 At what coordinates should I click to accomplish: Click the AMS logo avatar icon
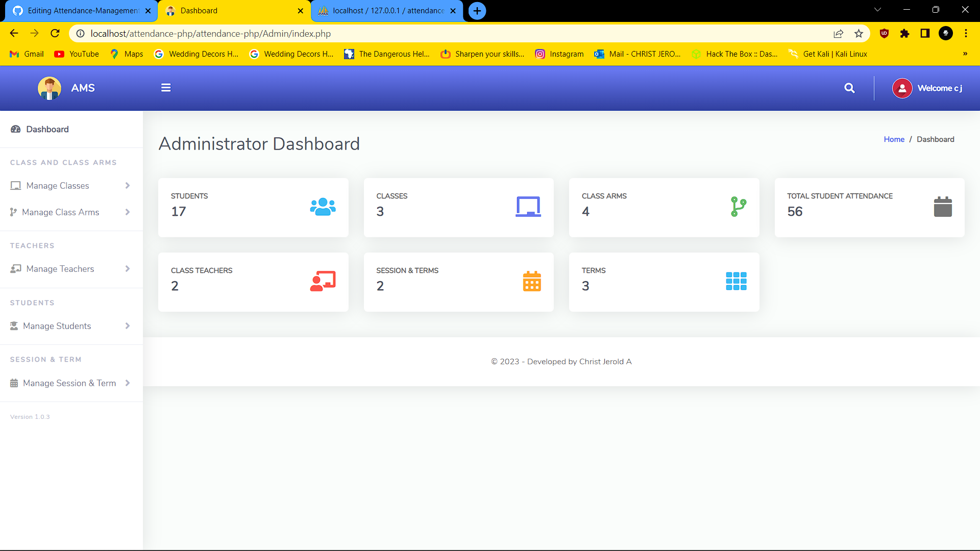pyautogui.click(x=49, y=88)
